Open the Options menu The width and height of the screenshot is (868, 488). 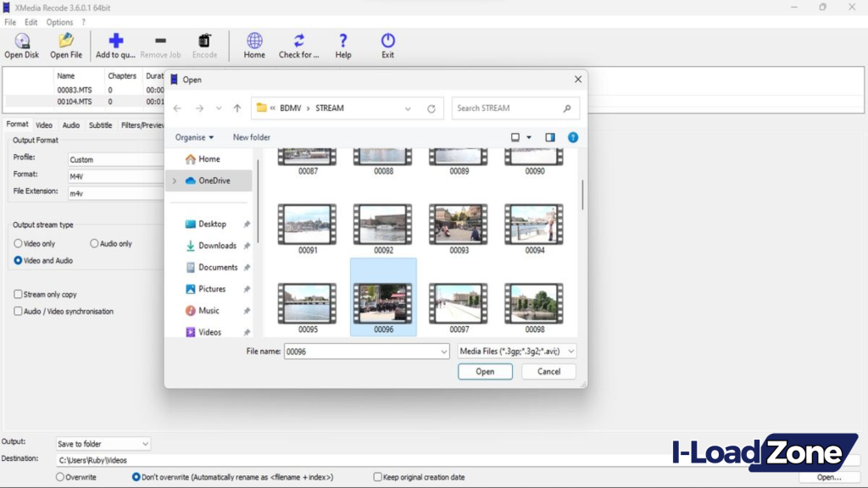click(x=58, y=21)
